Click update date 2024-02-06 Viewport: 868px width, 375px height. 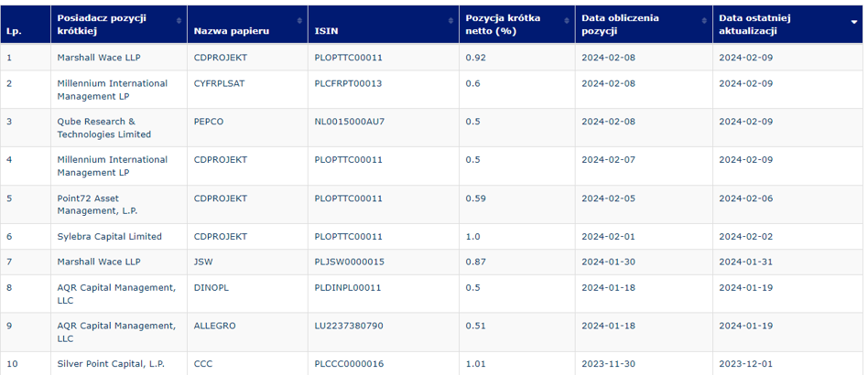click(745, 198)
